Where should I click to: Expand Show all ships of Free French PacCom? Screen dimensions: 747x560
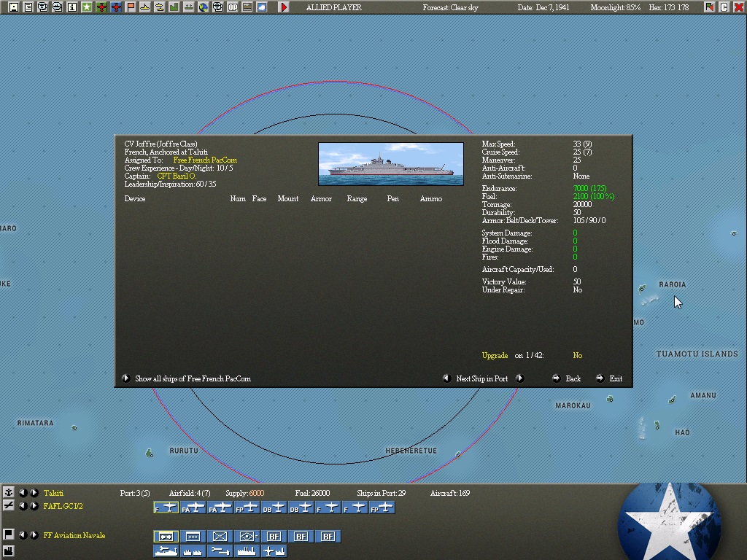[125, 378]
